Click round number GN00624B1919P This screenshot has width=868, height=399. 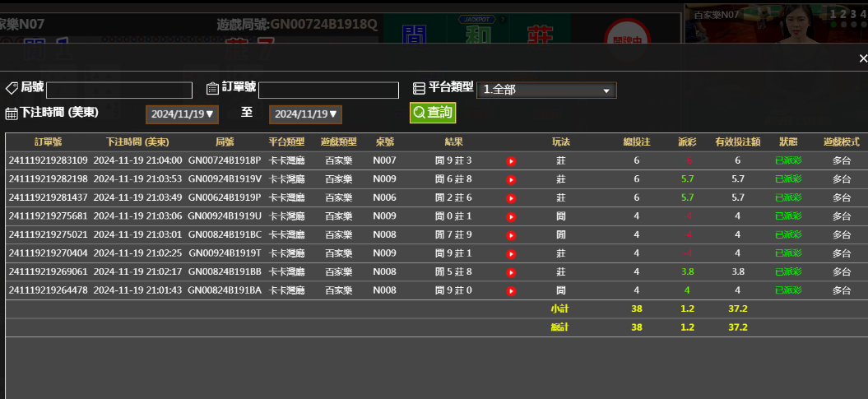(x=225, y=197)
